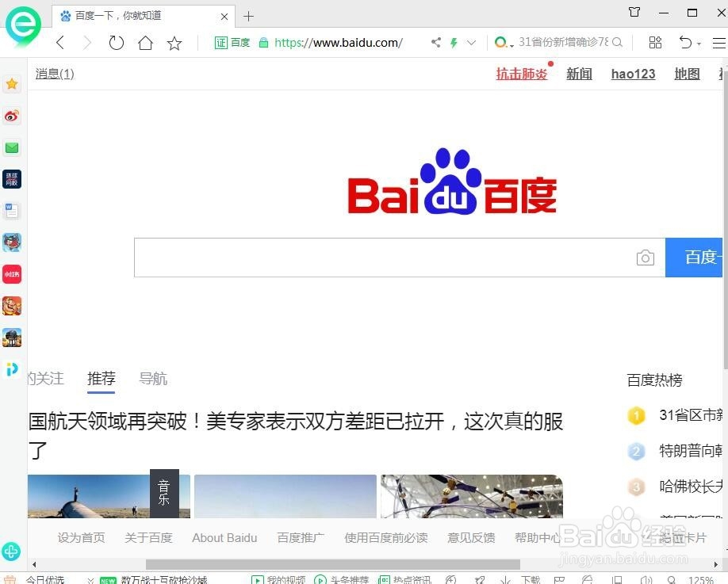The image size is (728, 584).
Task: Bookmark this page with the star icon
Action: pyautogui.click(x=174, y=43)
